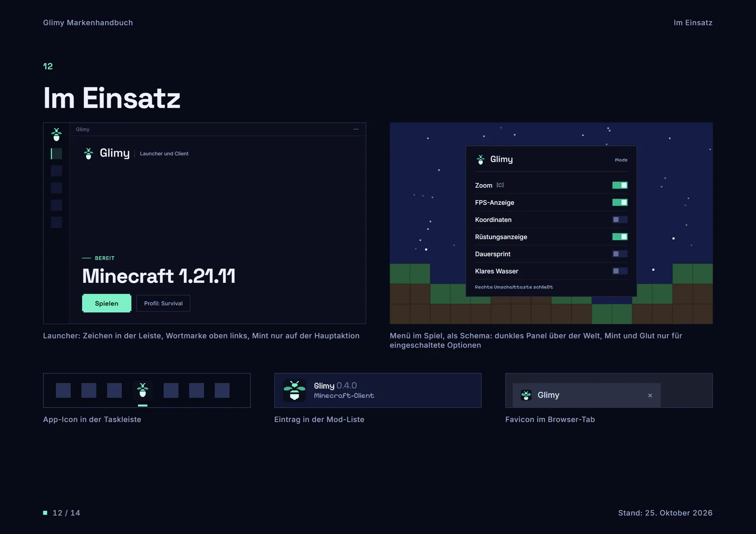Click the Launcher und Client subtitle

[x=164, y=154]
